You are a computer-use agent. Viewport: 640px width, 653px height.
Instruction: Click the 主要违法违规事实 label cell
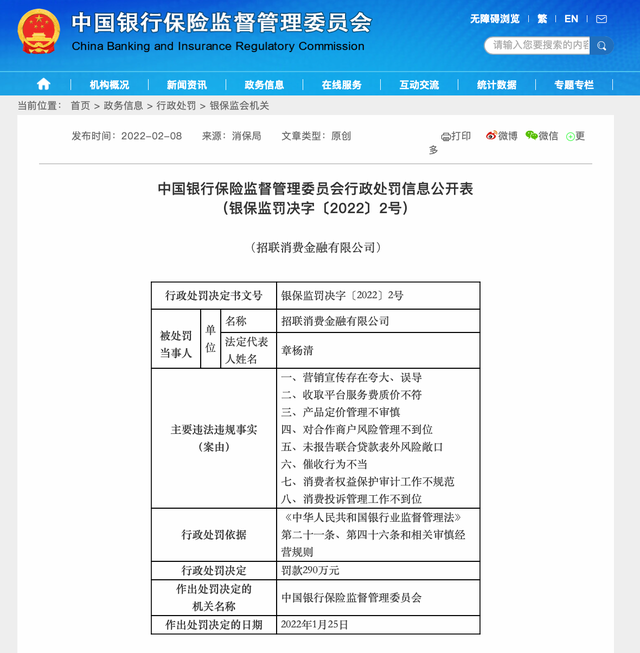pyautogui.click(x=214, y=438)
